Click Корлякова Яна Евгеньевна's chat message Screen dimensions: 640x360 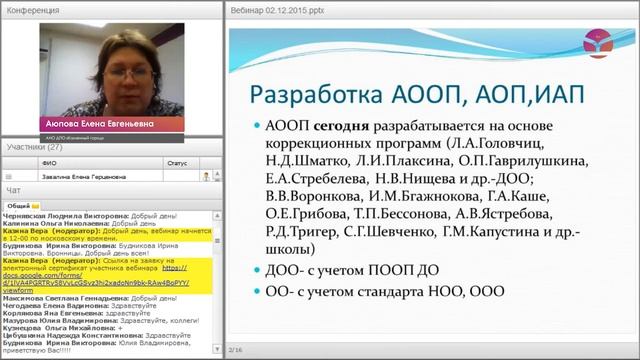[76, 313]
